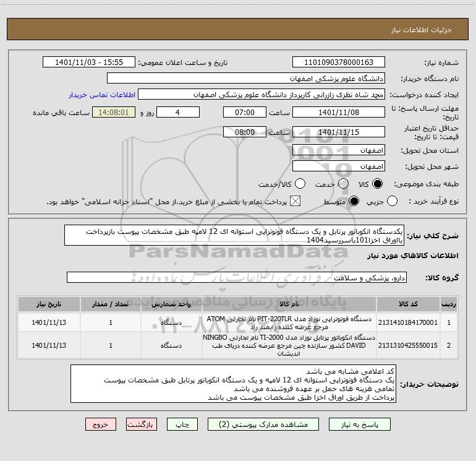Click unit دستگاه in row 2

[171, 345]
